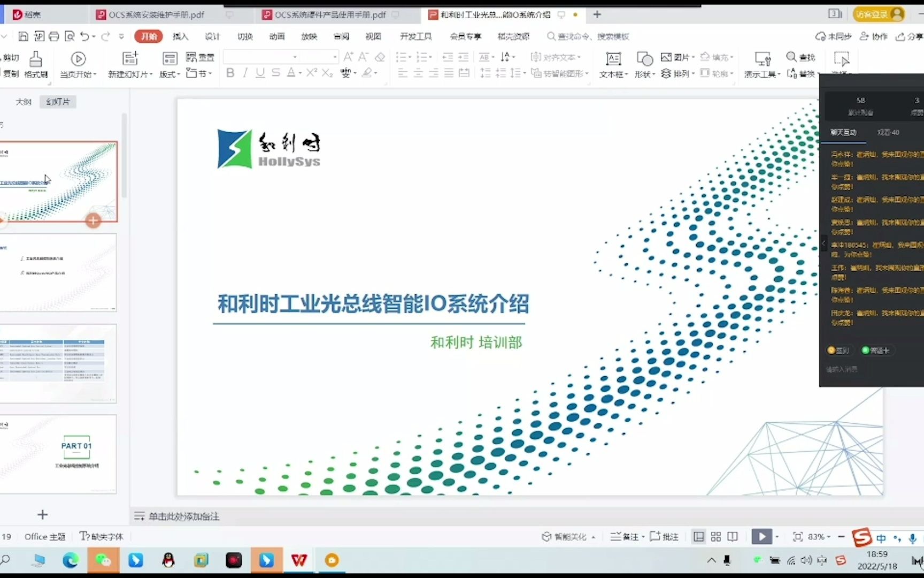Viewport: 924px width, 578px height.
Task: Switch to the Outline tab in slide panel
Action: [x=24, y=102]
